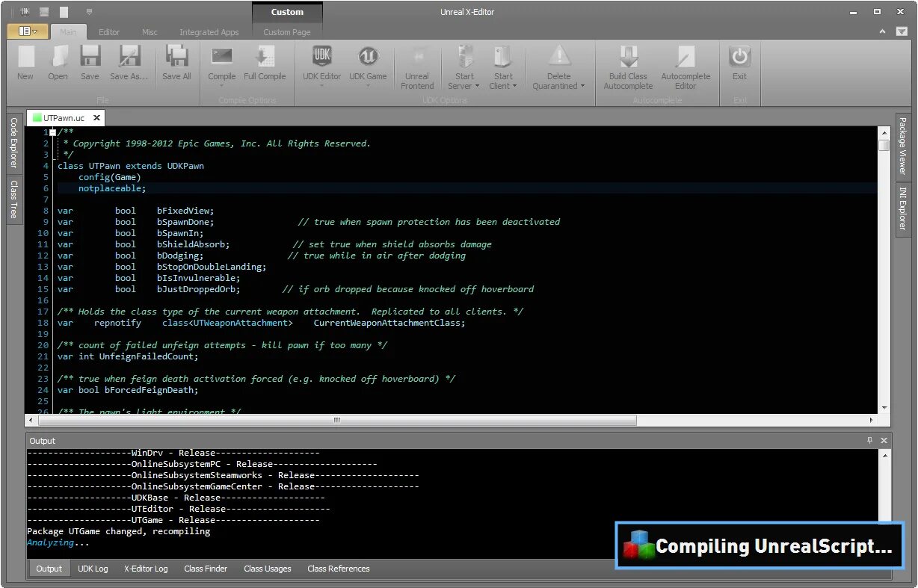Open the INI Explorer side panel

(x=903, y=208)
